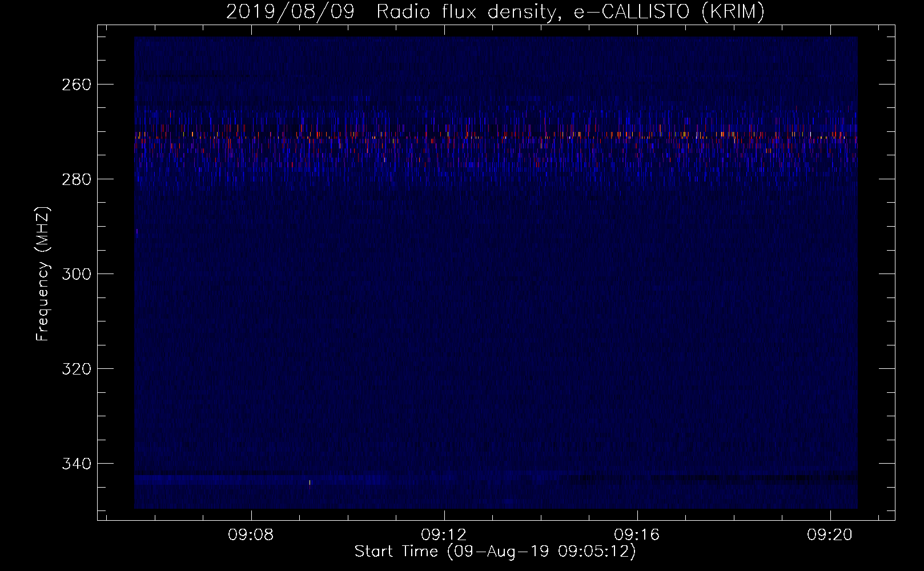Click the 320 frequency tick label

[76, 369]
